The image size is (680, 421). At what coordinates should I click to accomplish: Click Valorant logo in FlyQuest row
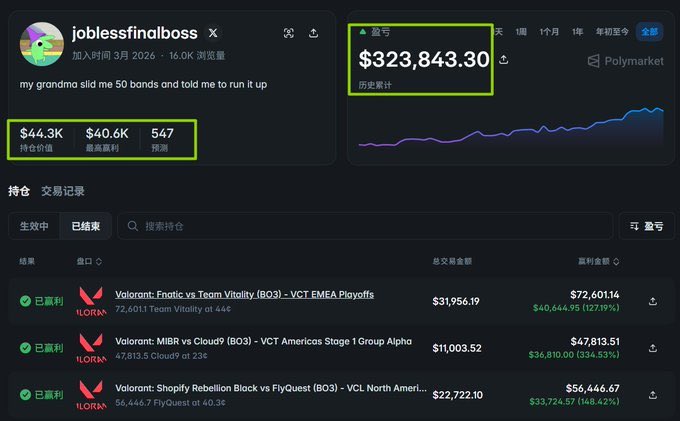click(x=91, y=395)
